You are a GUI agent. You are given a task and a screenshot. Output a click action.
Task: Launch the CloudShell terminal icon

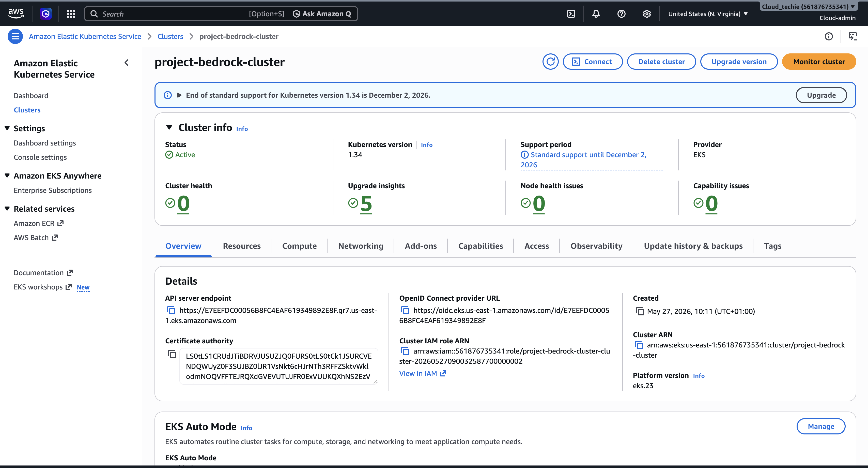click(x=571, y=14)
